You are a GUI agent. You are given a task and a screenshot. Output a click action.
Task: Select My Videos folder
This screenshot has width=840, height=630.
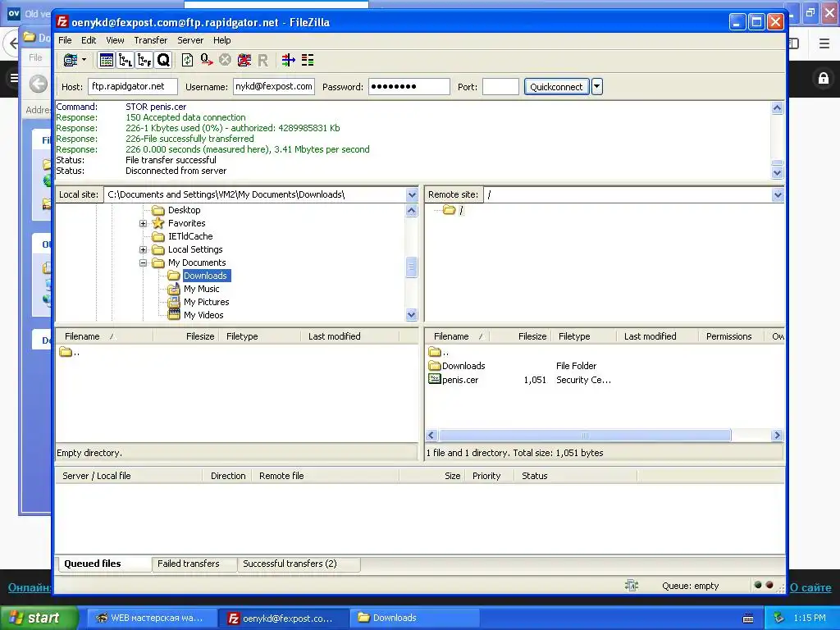(203, 315)
